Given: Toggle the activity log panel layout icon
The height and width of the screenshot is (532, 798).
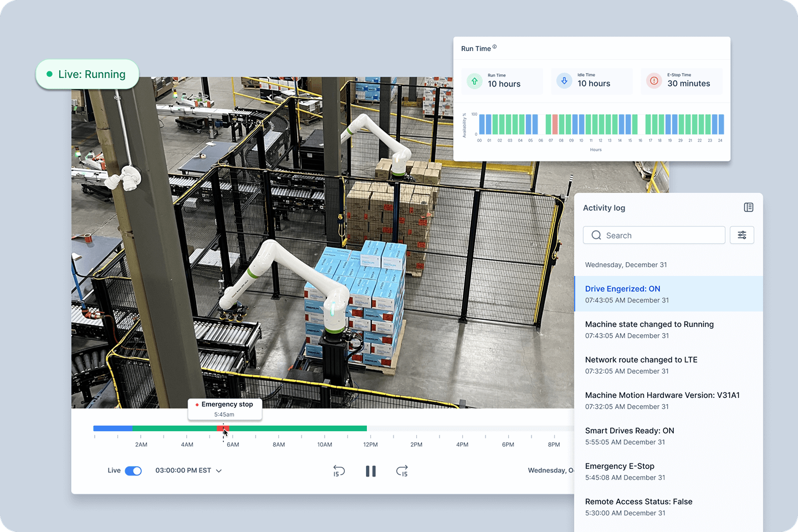Looking at the screenshot, I should [748, 207].
